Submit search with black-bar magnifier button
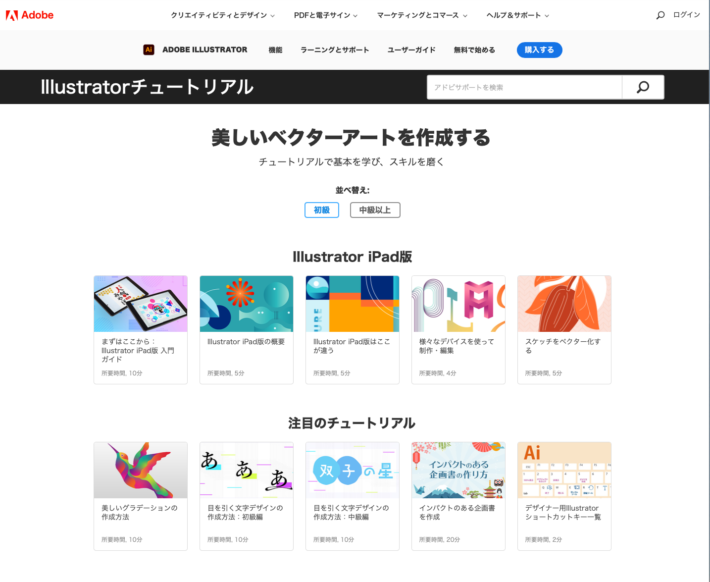The width and height of the screenshot is (710, 582). 643,87
